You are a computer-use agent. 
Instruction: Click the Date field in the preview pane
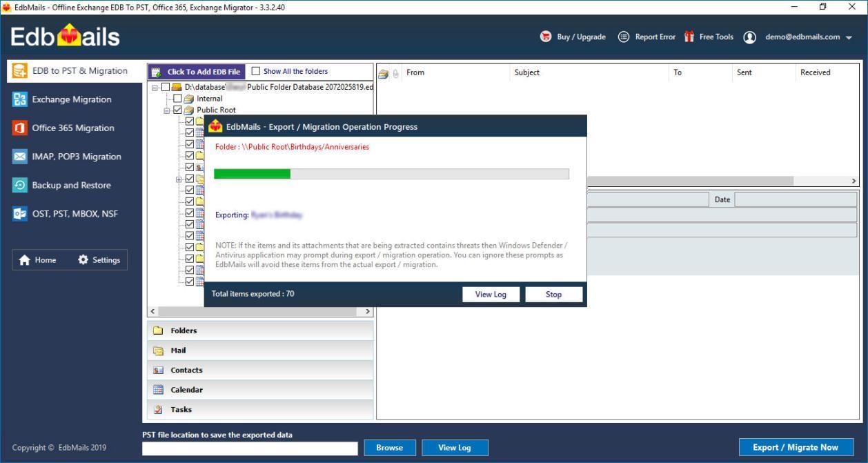click(796, 199)
